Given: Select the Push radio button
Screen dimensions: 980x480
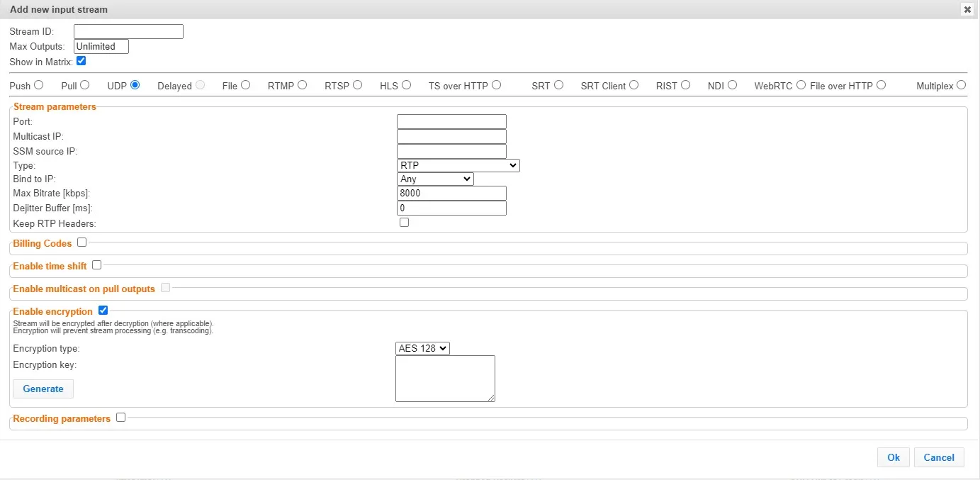Looking at the screenshot, I should [x=38, y=84].
